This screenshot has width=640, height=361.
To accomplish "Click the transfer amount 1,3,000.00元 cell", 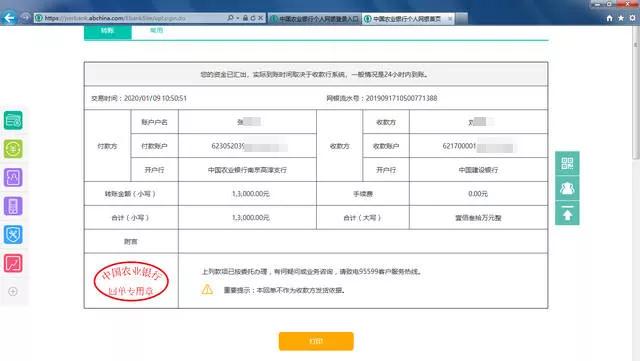I will 247,194.
